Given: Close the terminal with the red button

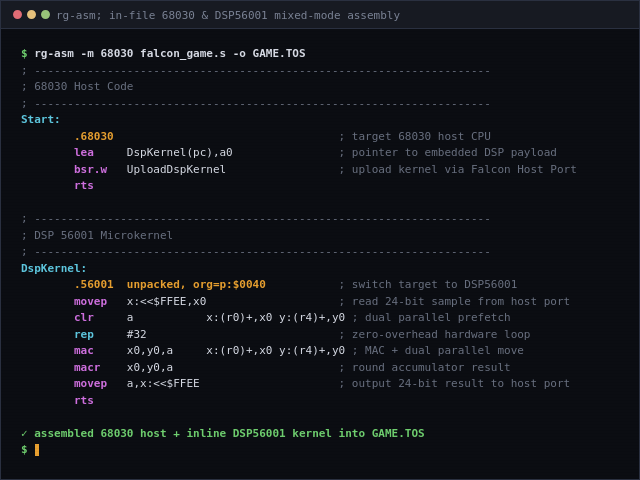Looking at the screenshot, I should [18, 15].
